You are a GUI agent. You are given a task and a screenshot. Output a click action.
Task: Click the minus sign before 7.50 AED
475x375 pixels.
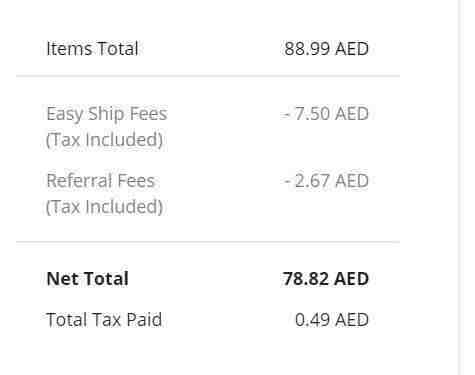[x=287, y=115]
